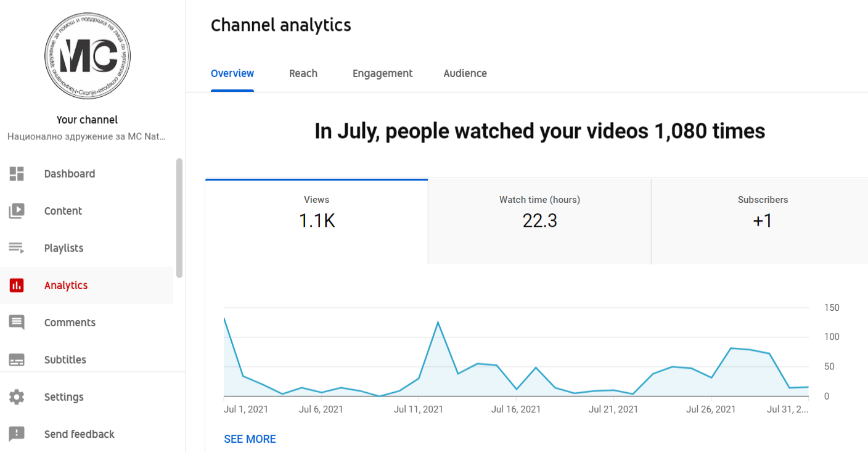Click the MC channel logo thumbnail

pos(87,56)
